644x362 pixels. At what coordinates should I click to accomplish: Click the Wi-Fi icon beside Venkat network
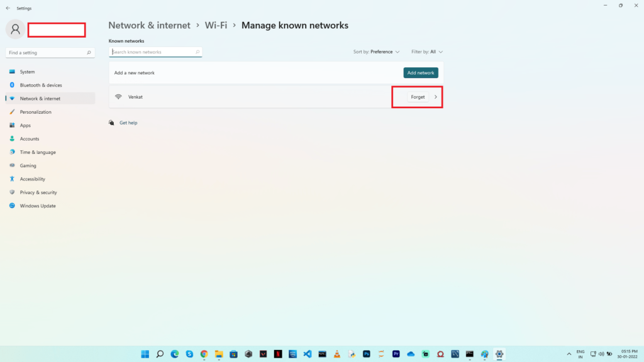[118, 97]
